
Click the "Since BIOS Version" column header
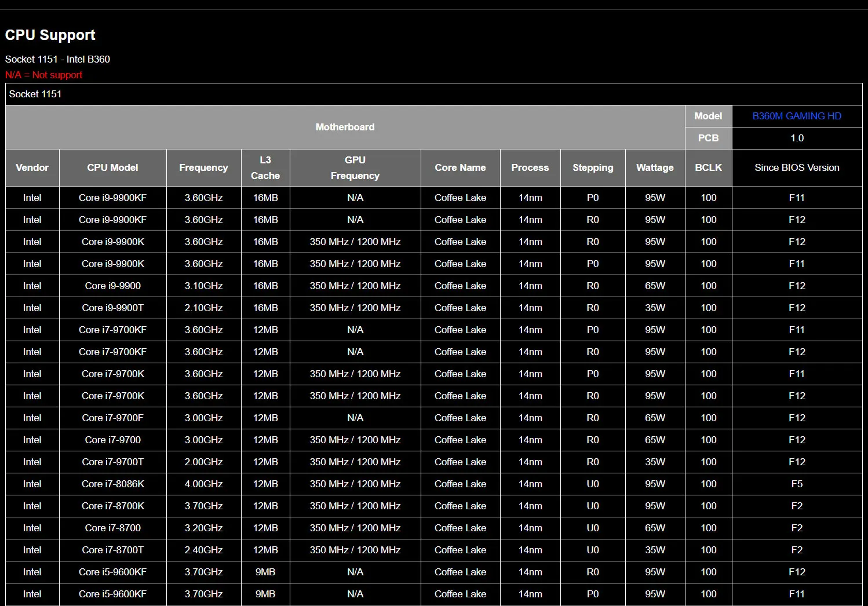pos(797,167)
